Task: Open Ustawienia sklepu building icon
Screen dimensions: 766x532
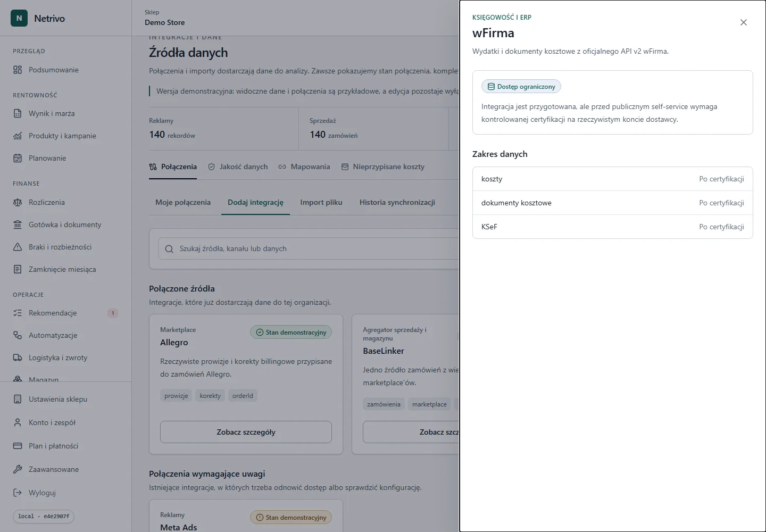Action: click(x=18, y=399)
